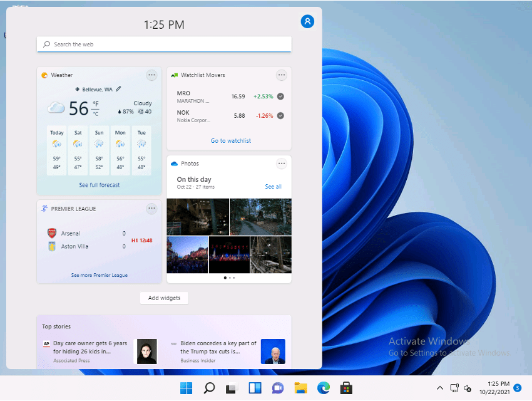Open the Widgets icon on the taskbar
532x401 pixels.
coord(255,388)
